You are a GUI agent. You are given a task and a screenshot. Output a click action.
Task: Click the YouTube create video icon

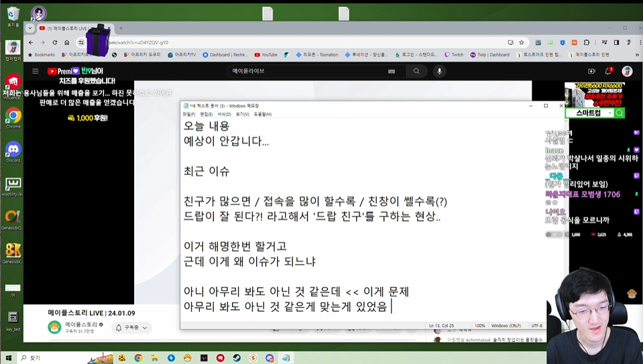(x=591, y=71)
